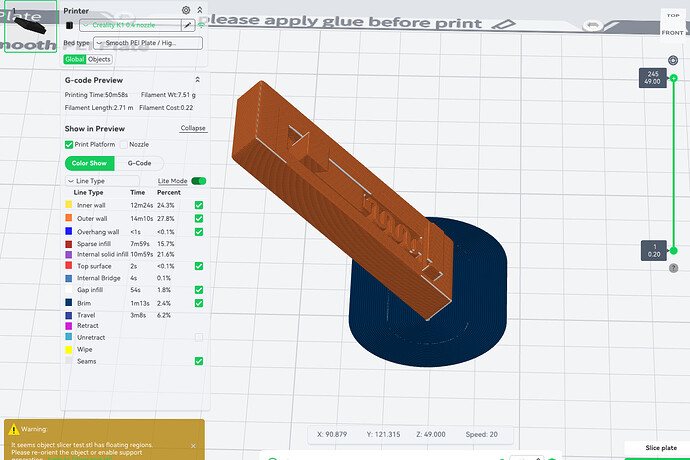This screenshot has width=690, height=460.
Task: Collapse the G-code Preview panel
Action: click(197, 79)
